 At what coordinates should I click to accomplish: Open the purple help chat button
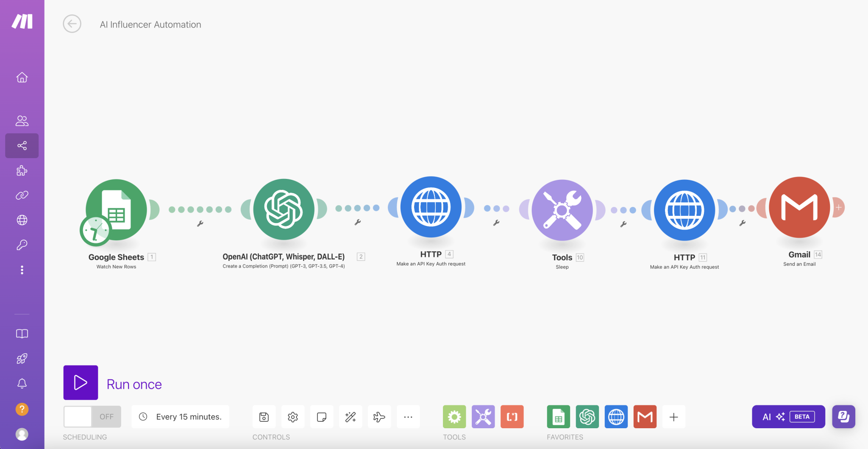click(843, 417)
